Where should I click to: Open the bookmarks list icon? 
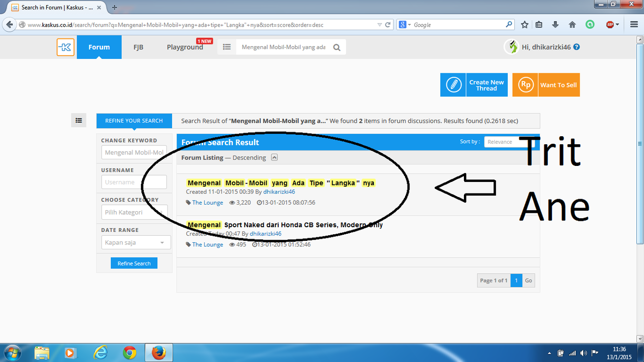click(x=539, y=25)
